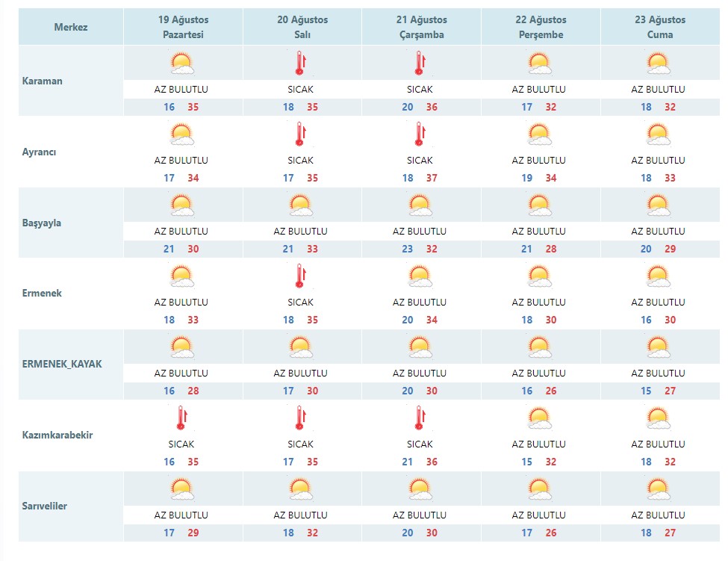728x561 pixels.
Task: Click Sarıveliler's partly cloudy icon for 23 Ağustos
Action: (659, 489)
